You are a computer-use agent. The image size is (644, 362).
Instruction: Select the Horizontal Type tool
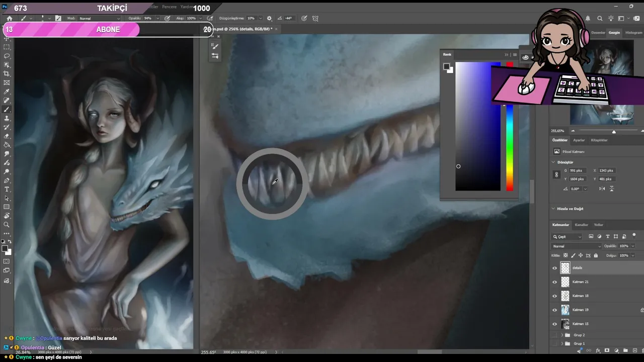tap(7, 190)
